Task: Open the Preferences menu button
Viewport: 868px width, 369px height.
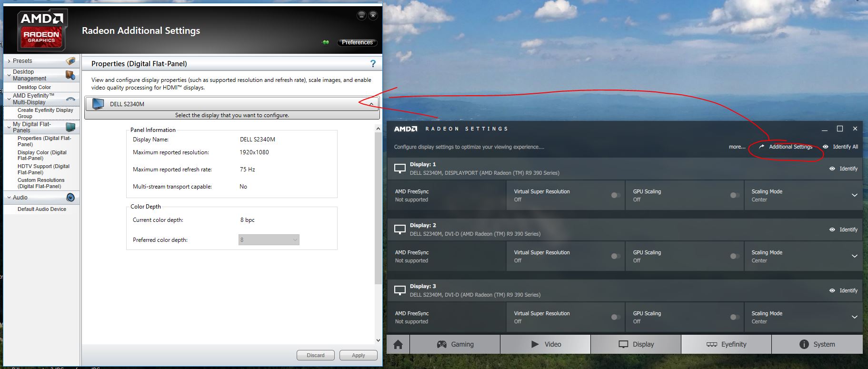Action: [x=357, y=42]
